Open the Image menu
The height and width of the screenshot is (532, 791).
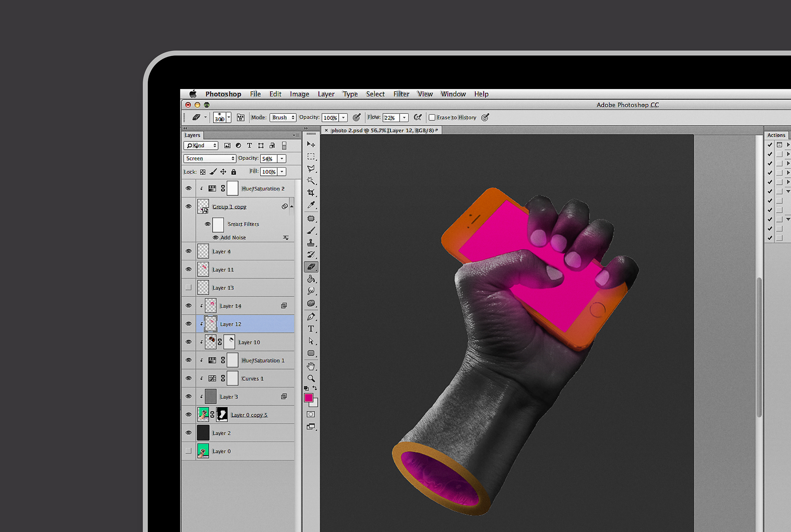pyautogui.click(x=300, y=94)
